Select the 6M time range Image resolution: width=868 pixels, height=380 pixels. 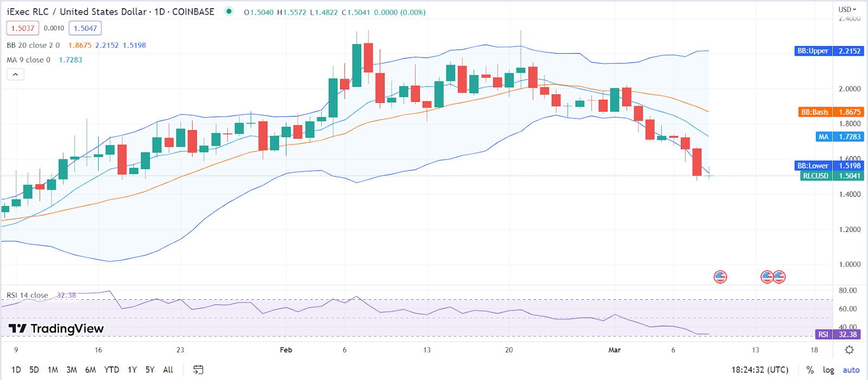click(x=91, y=370)
